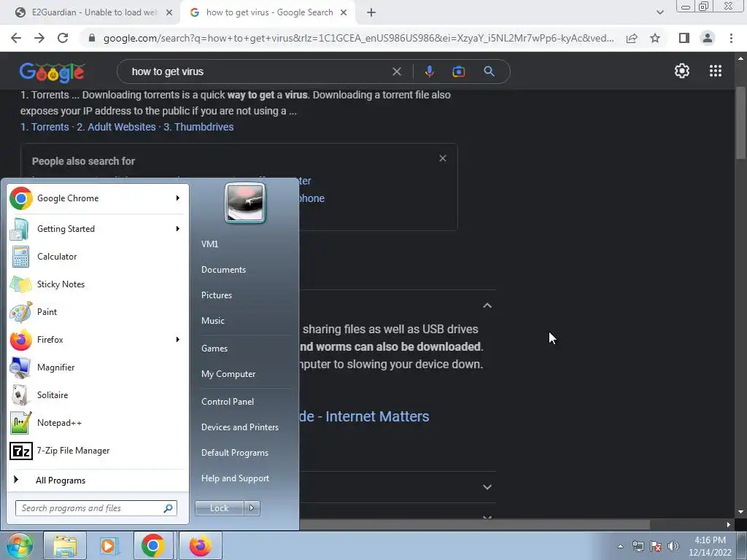
Task: Open Sticky Notes app
Action: [98, 284]
